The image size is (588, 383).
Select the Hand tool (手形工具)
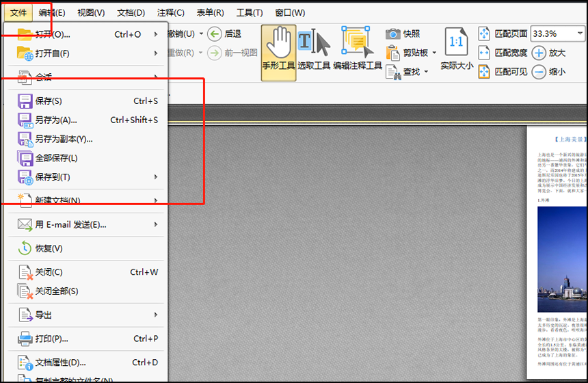click(278, 52)
